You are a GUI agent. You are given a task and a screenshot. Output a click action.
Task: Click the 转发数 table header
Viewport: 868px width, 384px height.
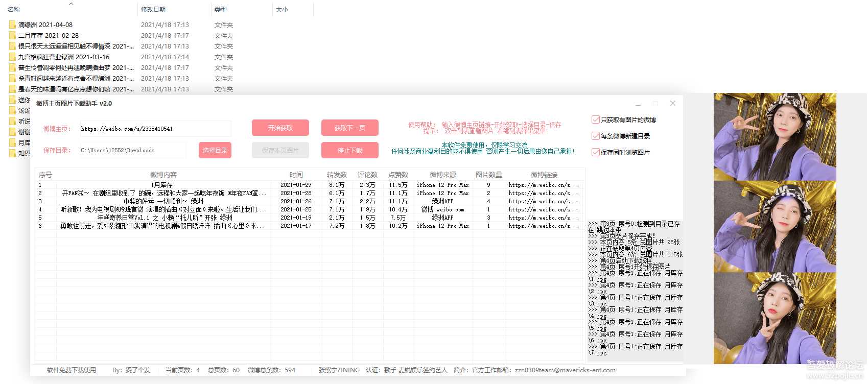pyautogui.click(x=337, y=175)
